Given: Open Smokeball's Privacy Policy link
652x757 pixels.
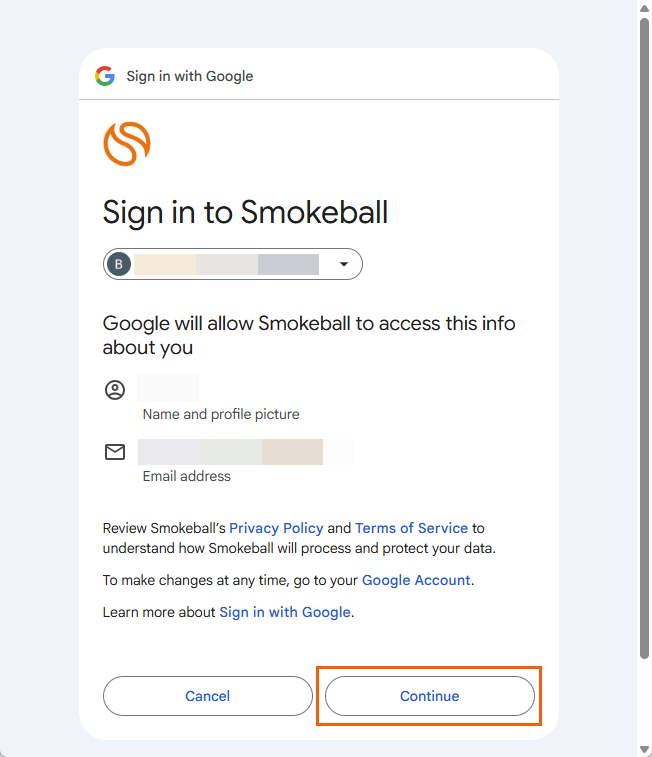Looking at the screenshot, I should (x=276, y=528).
